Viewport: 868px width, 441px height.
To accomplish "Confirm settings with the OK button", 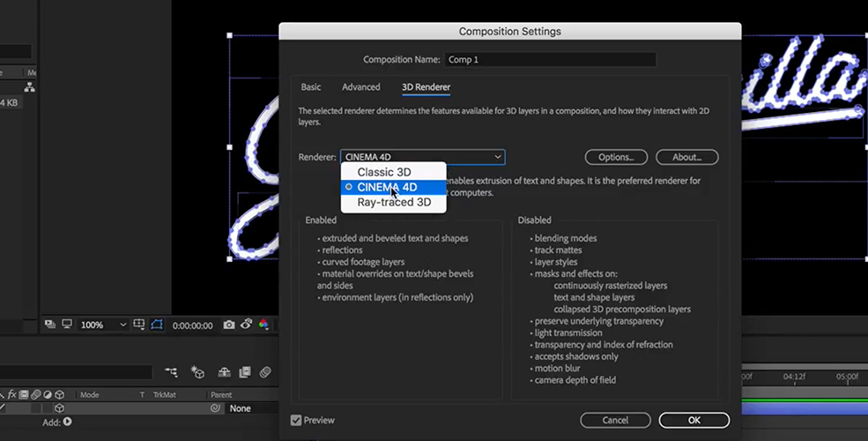I will (694, 420).
